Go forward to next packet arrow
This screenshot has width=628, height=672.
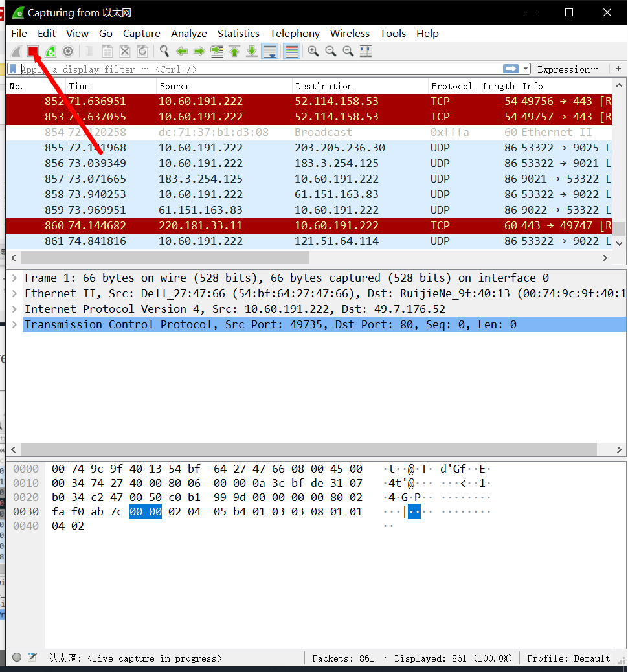click(x=199, y=51)
